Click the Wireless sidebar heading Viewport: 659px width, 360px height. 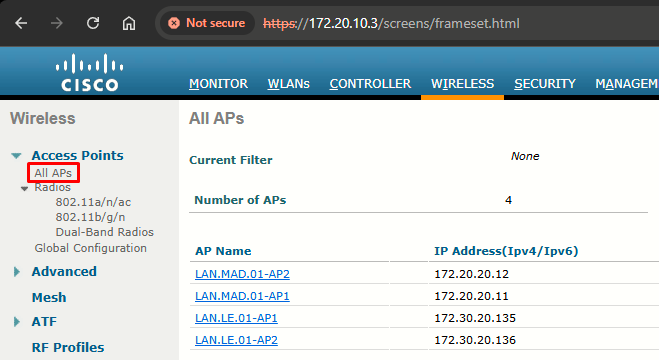[x=43, y=118]
